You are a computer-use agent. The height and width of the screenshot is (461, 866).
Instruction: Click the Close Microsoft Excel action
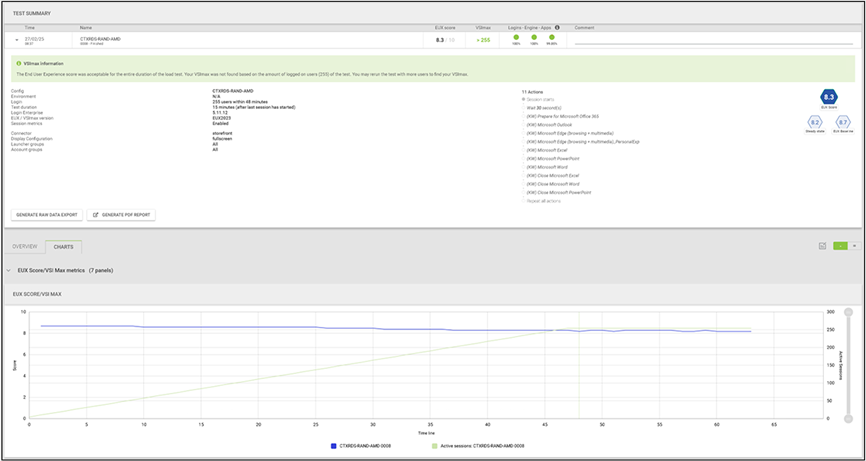click(x=552, y=176)
